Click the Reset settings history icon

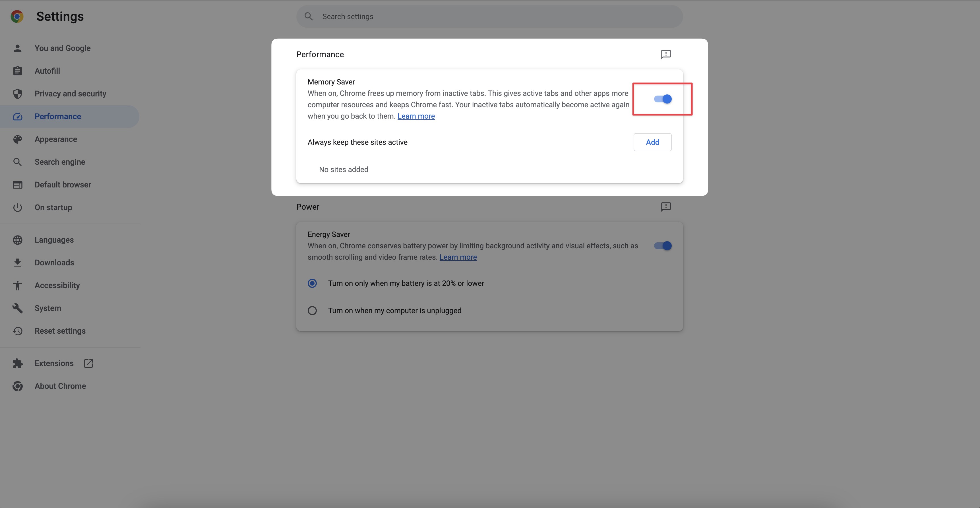click(x=18, y=331)
